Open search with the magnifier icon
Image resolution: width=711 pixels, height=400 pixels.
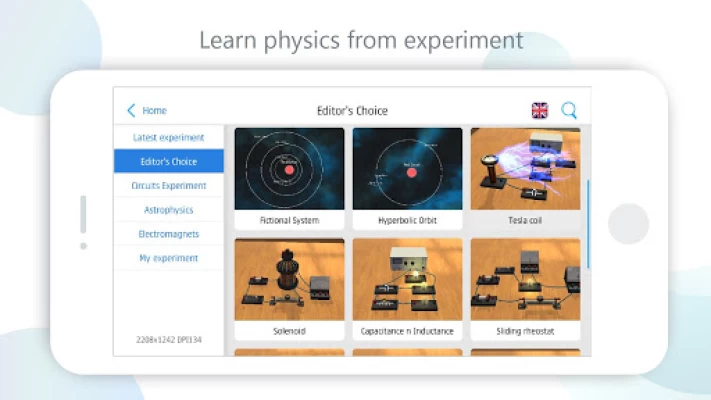[x=569, y=111]
